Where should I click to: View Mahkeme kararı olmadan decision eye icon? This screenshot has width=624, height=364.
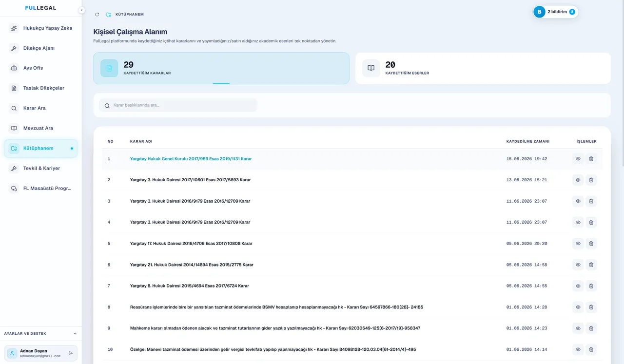point(578,328)
